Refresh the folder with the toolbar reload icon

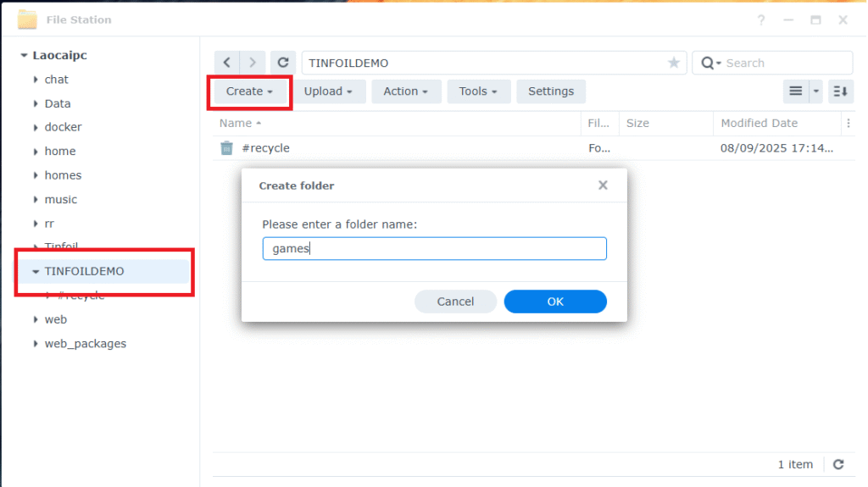(283, 63)
